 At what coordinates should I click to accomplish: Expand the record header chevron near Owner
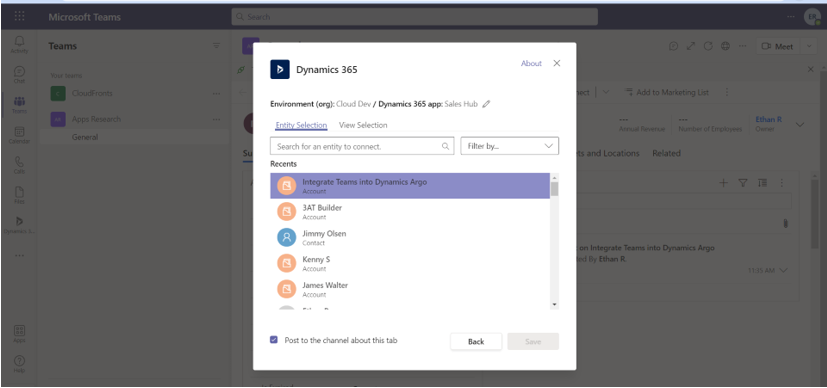(800, 124)
